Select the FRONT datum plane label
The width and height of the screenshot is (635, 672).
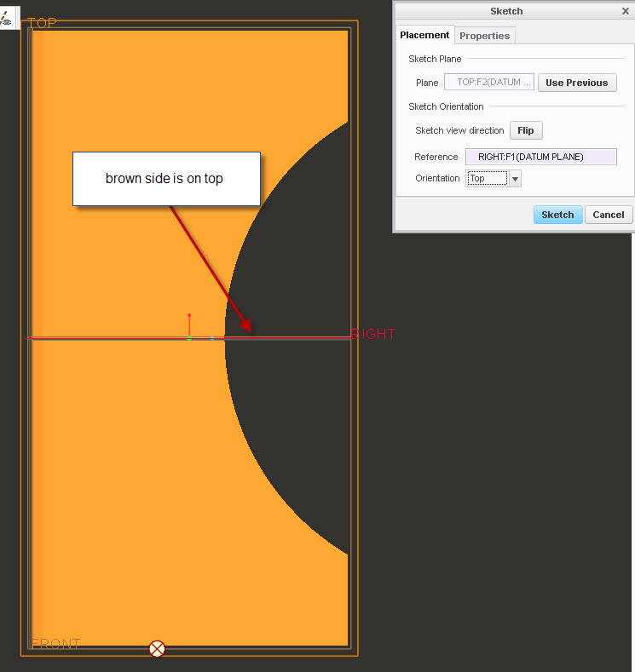pos(55,643)
